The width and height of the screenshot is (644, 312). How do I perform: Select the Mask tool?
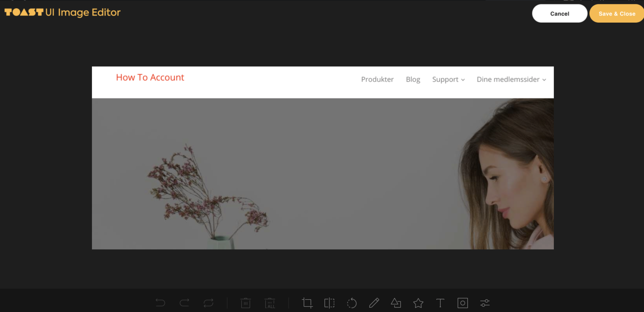click(x=463, y=303)
